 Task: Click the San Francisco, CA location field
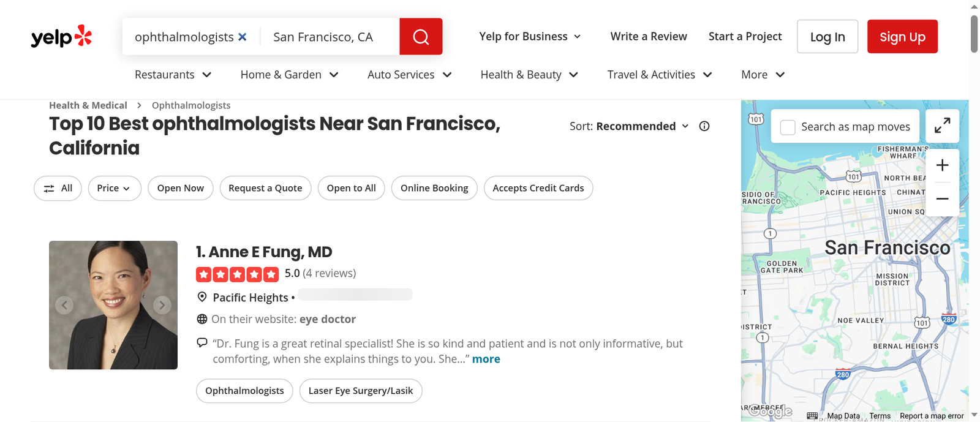(x=331, y=37)
